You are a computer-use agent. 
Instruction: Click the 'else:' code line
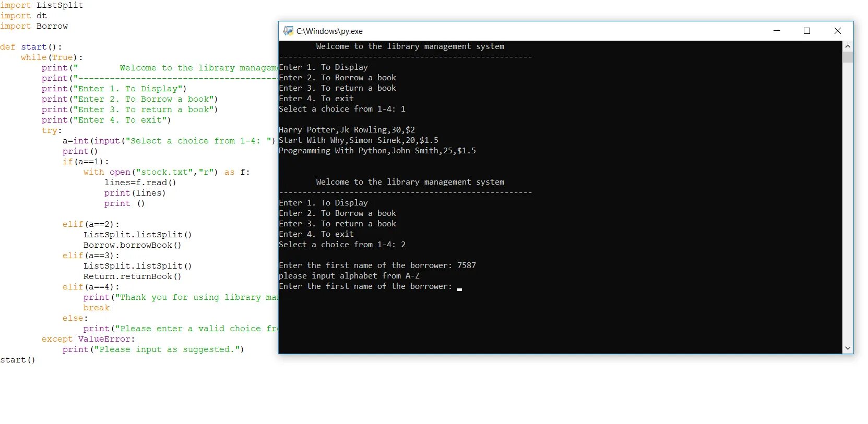pos(75,318)
